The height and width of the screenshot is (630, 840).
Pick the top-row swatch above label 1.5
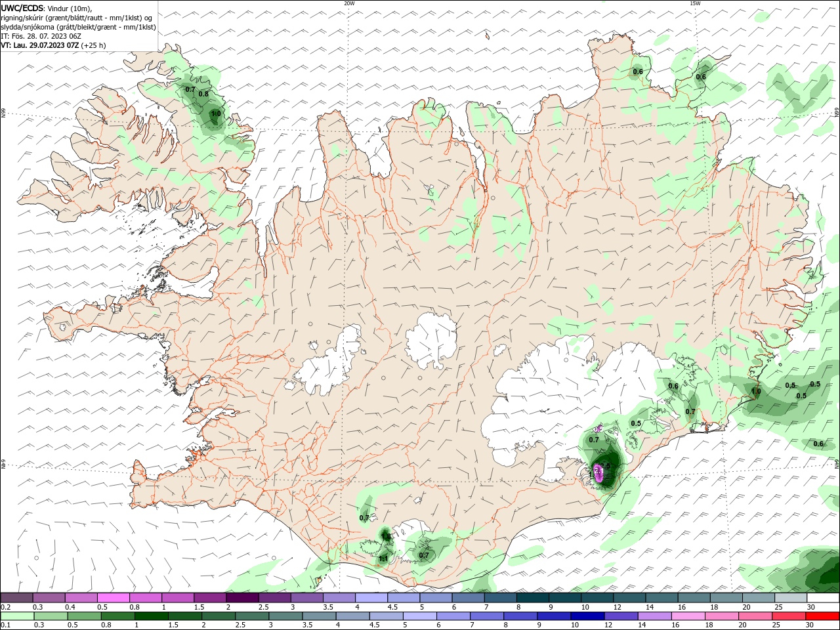coord(210,598)
